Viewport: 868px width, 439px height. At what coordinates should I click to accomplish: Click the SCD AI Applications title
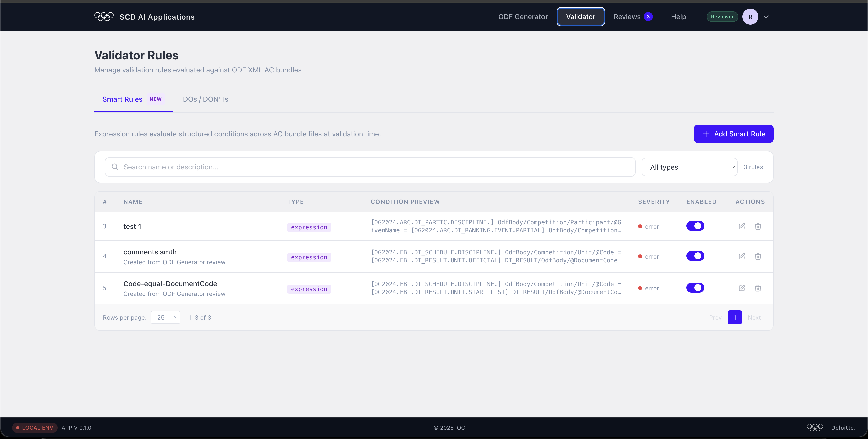tap(157, 17)
